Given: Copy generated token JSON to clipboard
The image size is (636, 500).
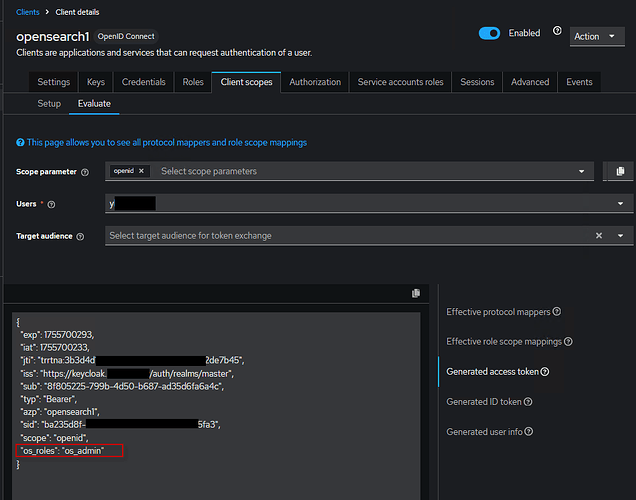Looking at the screenshot, I should pos(416,293).
